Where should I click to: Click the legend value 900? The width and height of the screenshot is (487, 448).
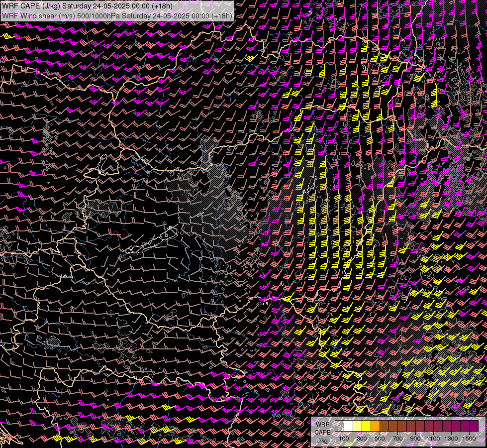[x=415, y=439]
